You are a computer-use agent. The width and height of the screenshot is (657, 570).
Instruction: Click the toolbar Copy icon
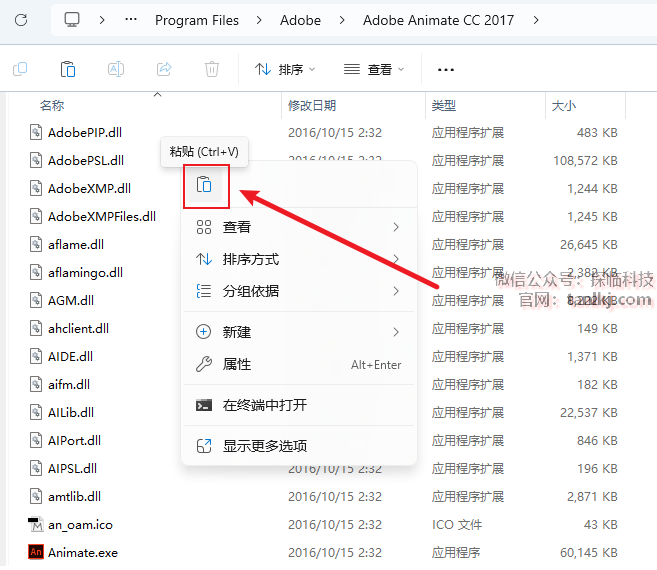(x=20, y=69)
